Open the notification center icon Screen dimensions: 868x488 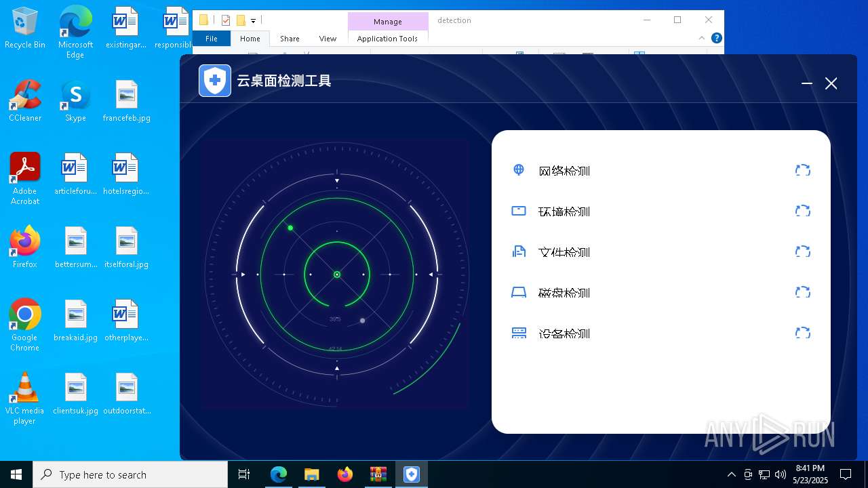pos(846,474)
